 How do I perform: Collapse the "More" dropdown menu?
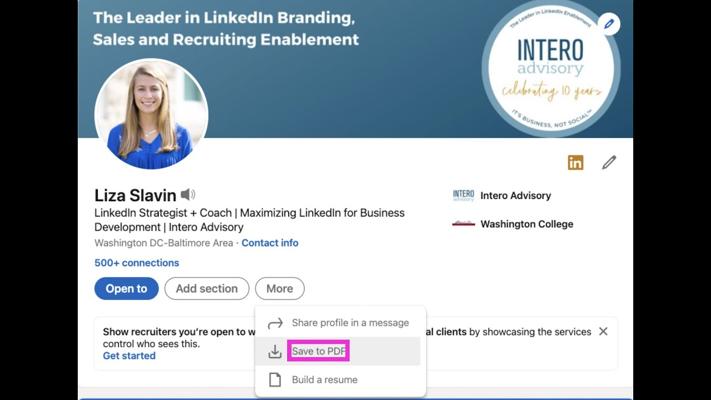click(280, 289)
